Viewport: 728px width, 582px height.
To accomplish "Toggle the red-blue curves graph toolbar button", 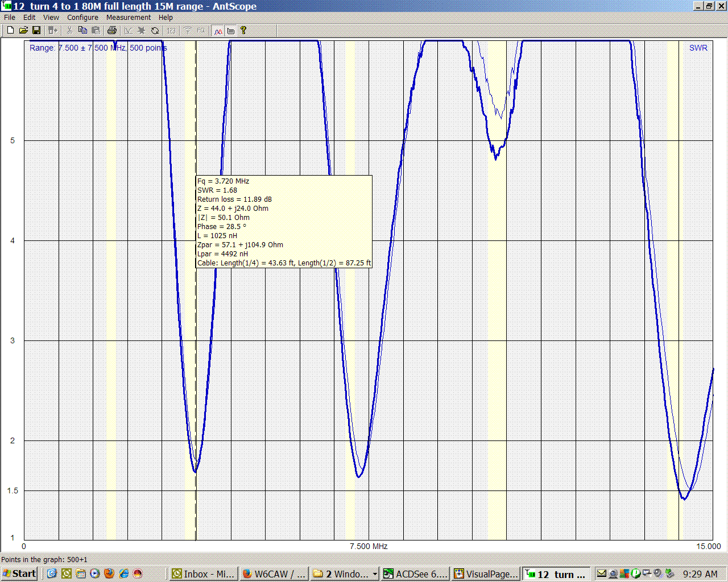I will point(218,31).
